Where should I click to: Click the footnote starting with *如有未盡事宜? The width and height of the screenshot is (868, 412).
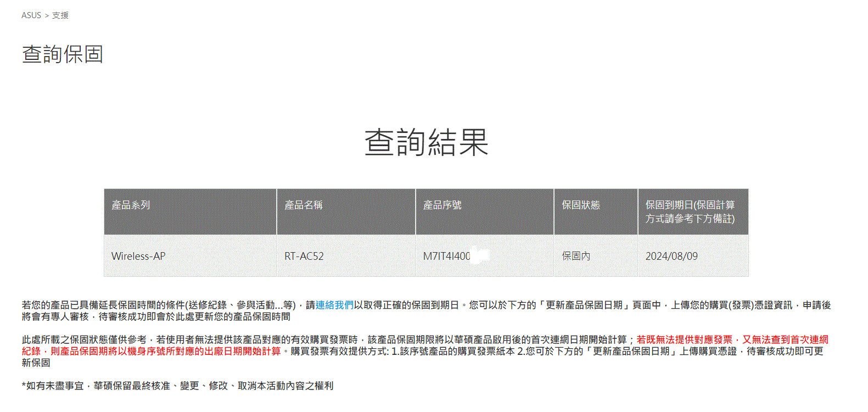177,386
